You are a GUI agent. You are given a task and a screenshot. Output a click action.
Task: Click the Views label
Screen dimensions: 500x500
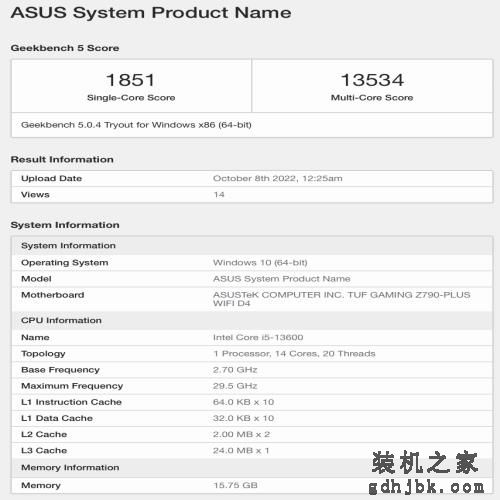[x=35, y=195]
